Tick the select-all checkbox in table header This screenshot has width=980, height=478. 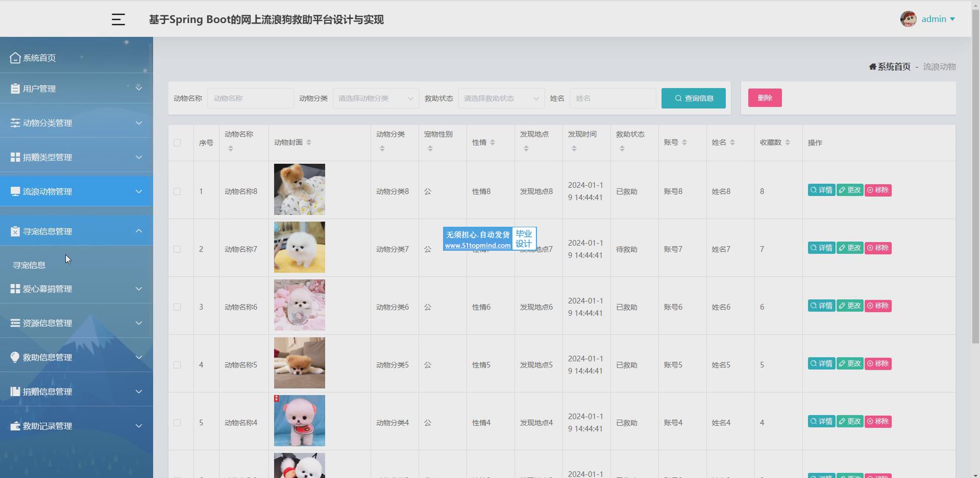(177, 143)
